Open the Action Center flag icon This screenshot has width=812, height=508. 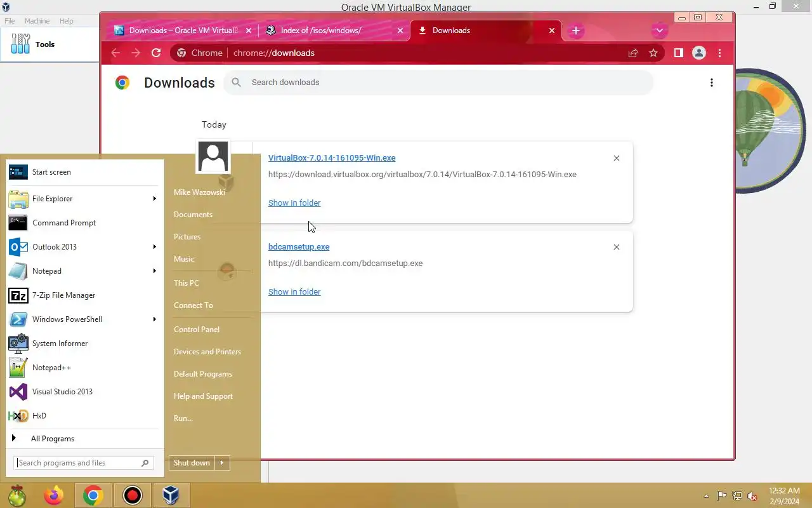(x=722, y=496)
